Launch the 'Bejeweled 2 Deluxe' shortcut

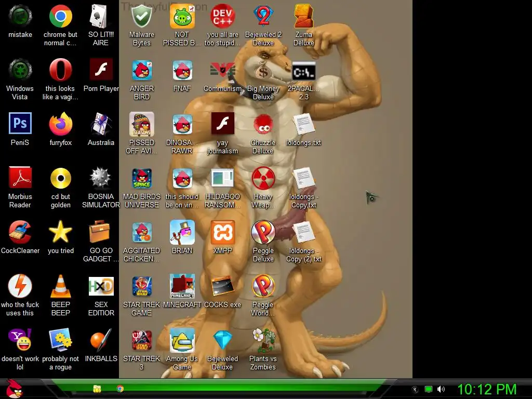coord(263,16)
